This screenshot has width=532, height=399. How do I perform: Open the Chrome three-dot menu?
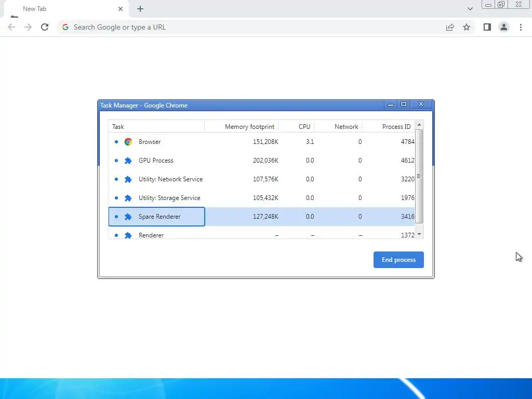point(521,27)
